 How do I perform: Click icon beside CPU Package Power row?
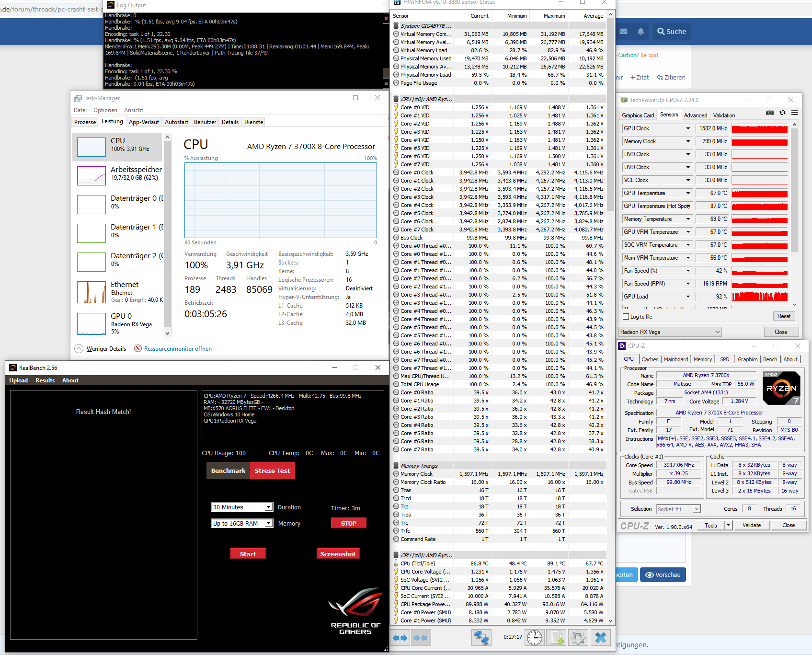pyautogui.click(x=396, y=604)
